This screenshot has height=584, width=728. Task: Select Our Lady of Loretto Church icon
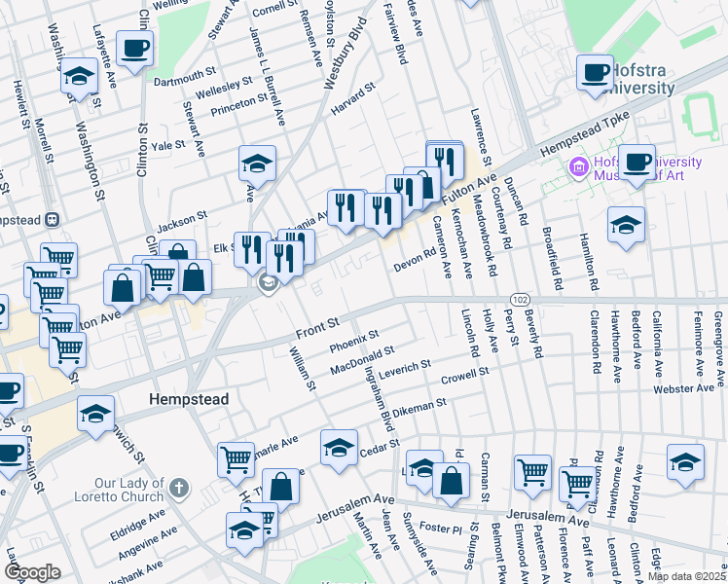[x=177, y=487]
